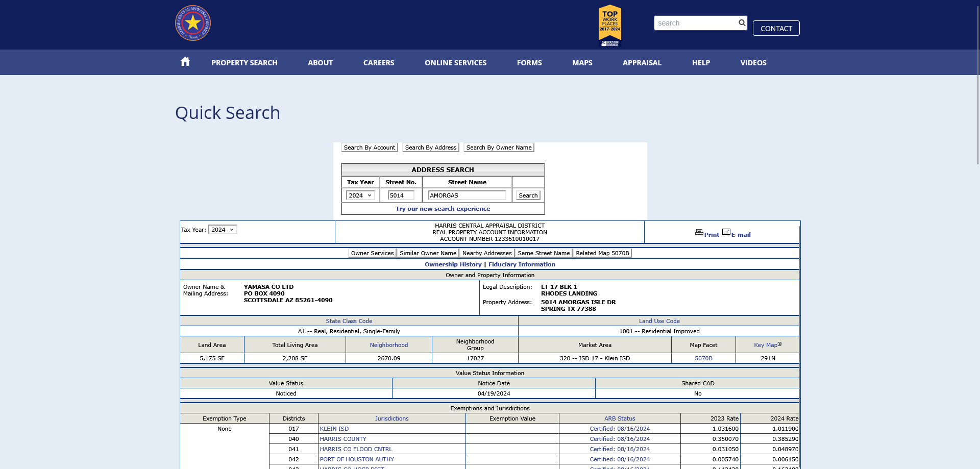The height and width of the screenshot is (469, 980).
Task: Click State Class Code link
Action: [x=349, y=321]
